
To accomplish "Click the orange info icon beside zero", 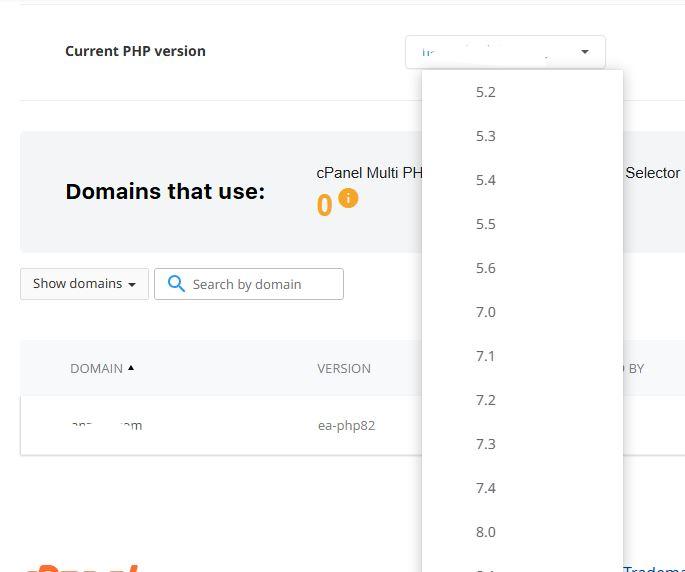I will (x=348, y=198).
